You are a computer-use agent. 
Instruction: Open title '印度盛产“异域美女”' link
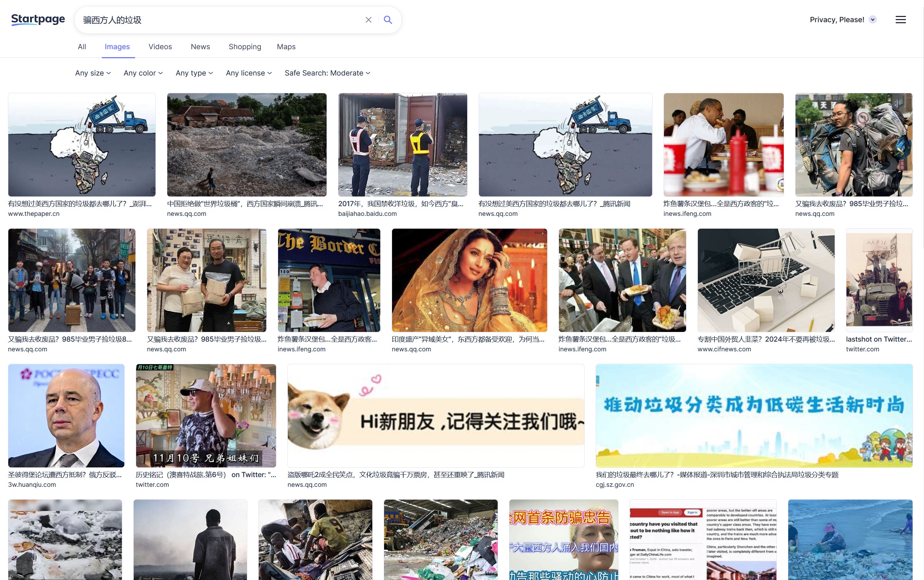click(x=468, y=339)
